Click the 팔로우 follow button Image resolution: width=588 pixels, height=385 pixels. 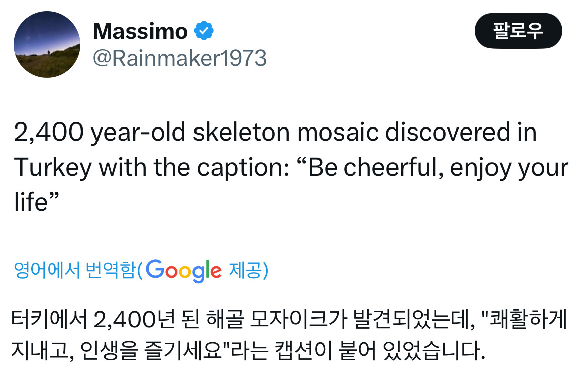coord(518,31)
